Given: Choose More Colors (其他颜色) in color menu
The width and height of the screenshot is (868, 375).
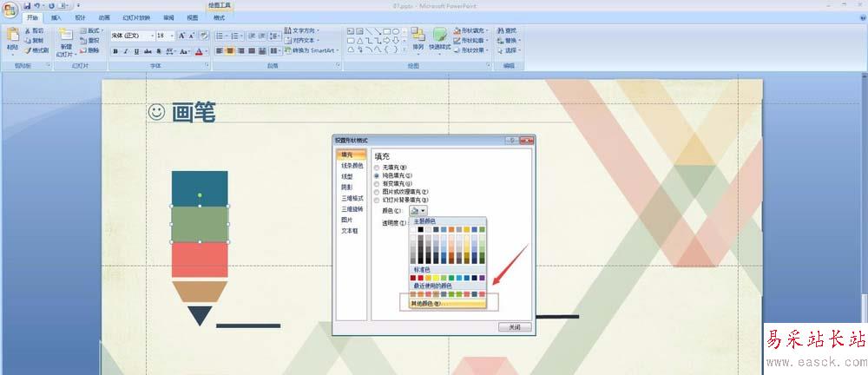Looking at the screenshot, I should point(448,304).
